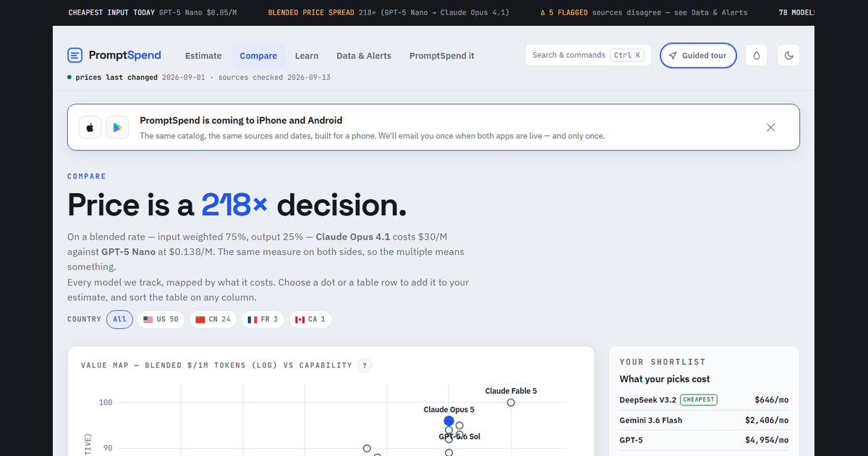This screenshot has width=868, height=456.
Task: Open the droplet theme icon button
Action: pos(757,56)
